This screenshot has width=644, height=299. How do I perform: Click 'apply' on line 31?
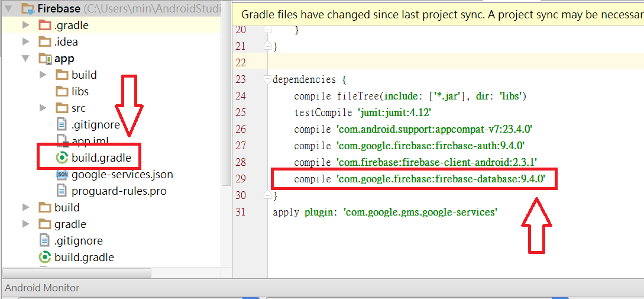[x=286, y=212]
